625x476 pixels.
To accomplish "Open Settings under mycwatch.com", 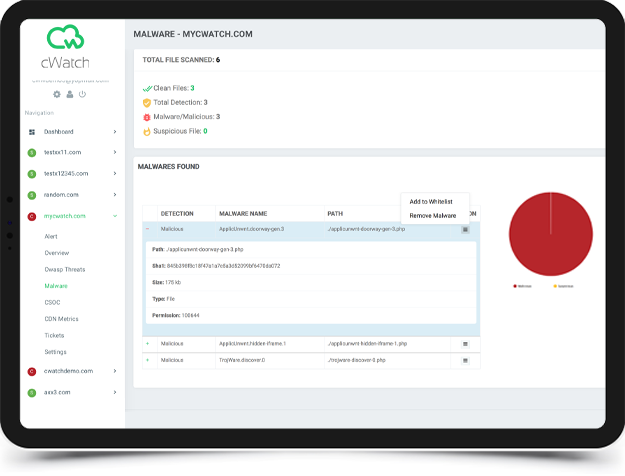I will click(x=55, y=352).
